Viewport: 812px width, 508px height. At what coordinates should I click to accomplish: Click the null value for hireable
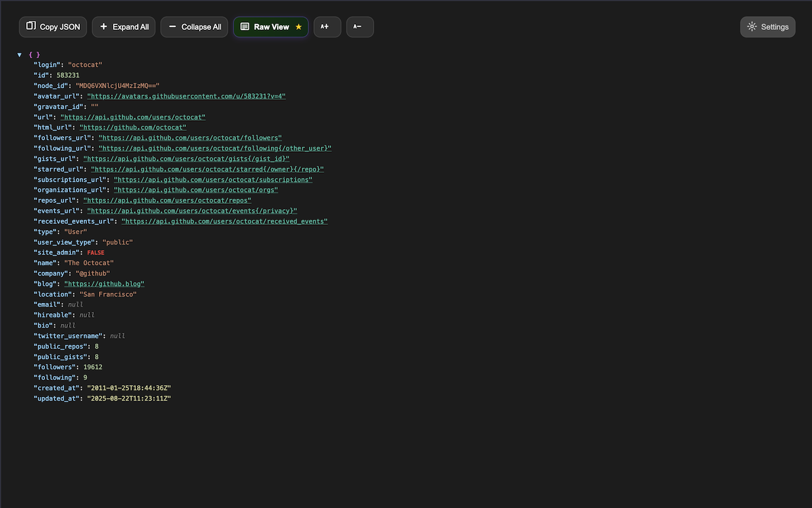point(87,315)
